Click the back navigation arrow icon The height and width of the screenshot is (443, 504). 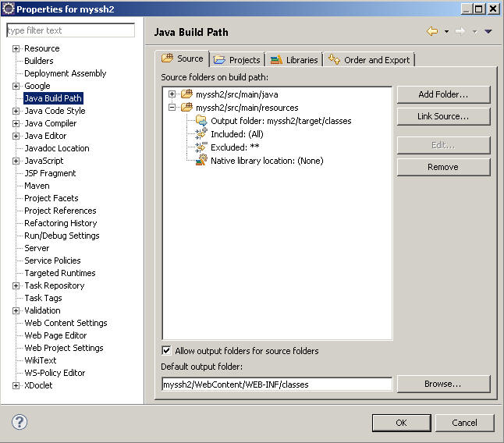pos(432,31)
